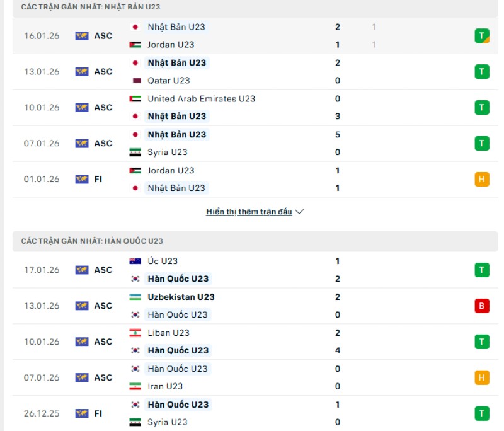This screenshot has width=504, height=431.
Task: Click the ASC competition icon on the 13.01.26 Japan row
Action: pyautogui.click(x=82, y=72)
